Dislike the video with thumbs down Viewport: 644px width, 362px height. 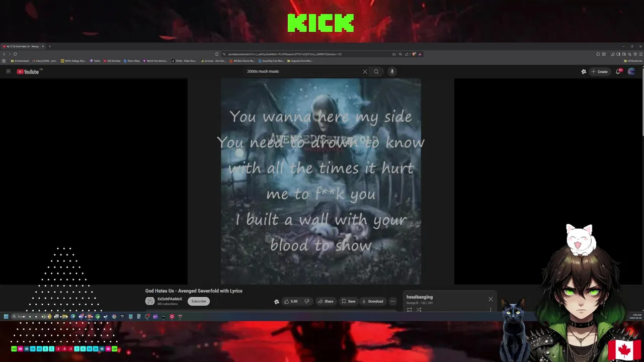point(307,301)
